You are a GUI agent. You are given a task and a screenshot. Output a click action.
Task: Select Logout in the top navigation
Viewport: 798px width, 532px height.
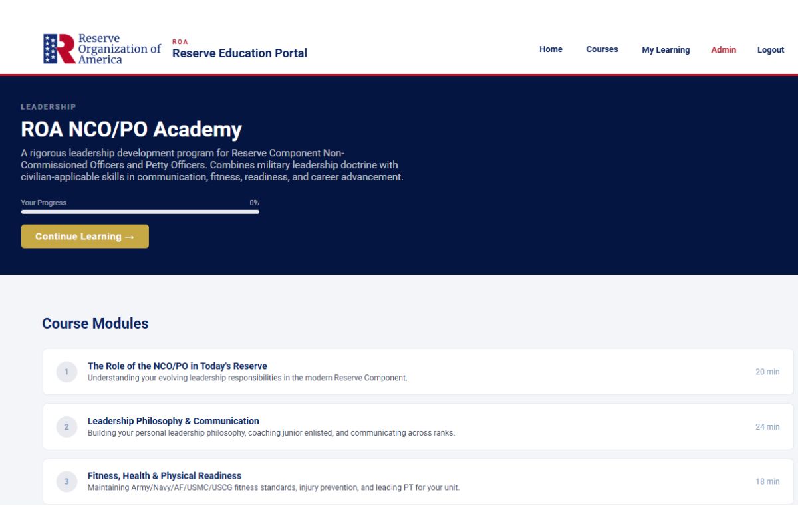click(x=771, y=50)
